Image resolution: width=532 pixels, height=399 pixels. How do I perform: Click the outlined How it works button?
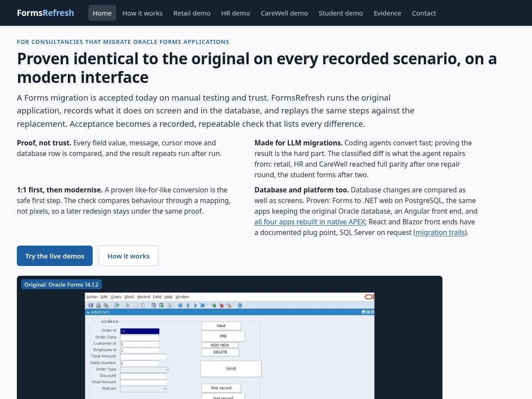(x=129, y=256)
